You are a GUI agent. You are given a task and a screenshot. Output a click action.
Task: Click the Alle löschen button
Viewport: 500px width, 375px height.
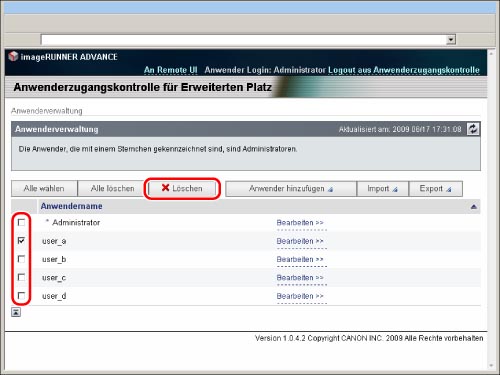(112, 189)
